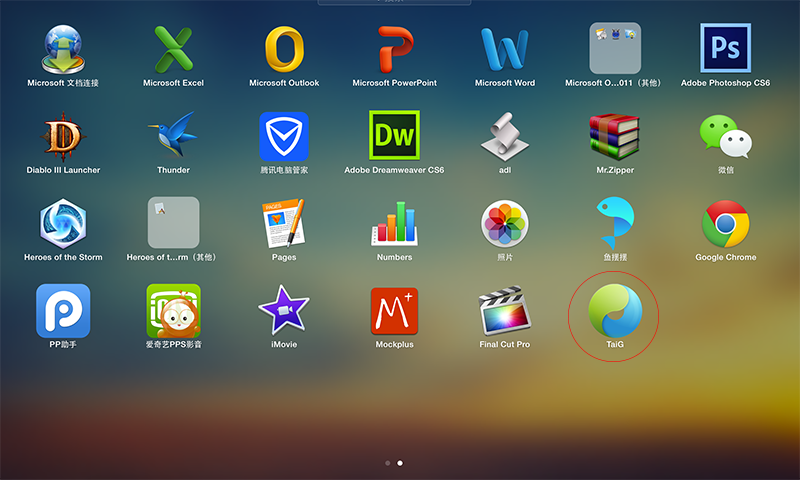Launch Pages
The image size is (800, 480).
pos(284,223)
